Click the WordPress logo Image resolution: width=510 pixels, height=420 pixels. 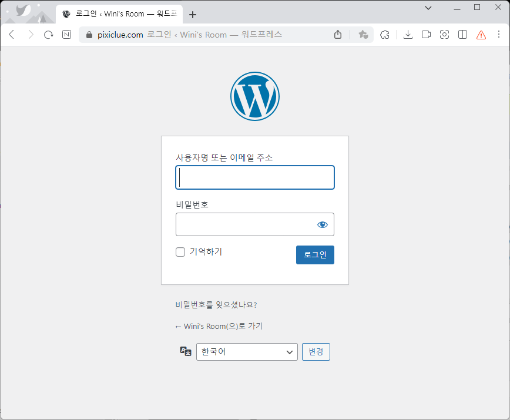255,96
